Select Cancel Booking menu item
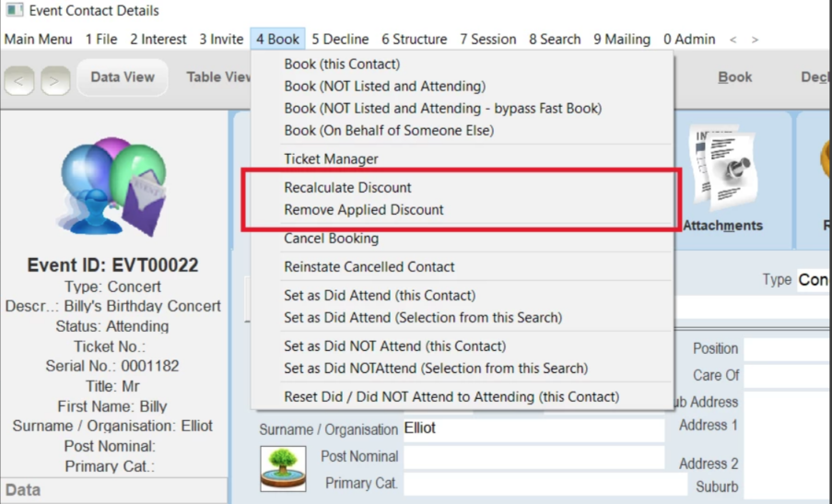Screen dimensions: 832x504 [x=331, y=239]
